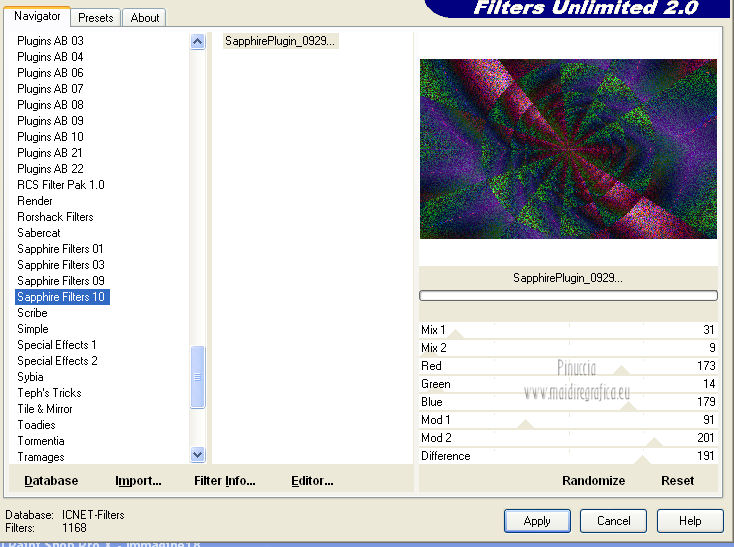Select Sapphire Filters 09 category
The width and height of the screenshot is (734, 547).
click(x=61, y=280)
